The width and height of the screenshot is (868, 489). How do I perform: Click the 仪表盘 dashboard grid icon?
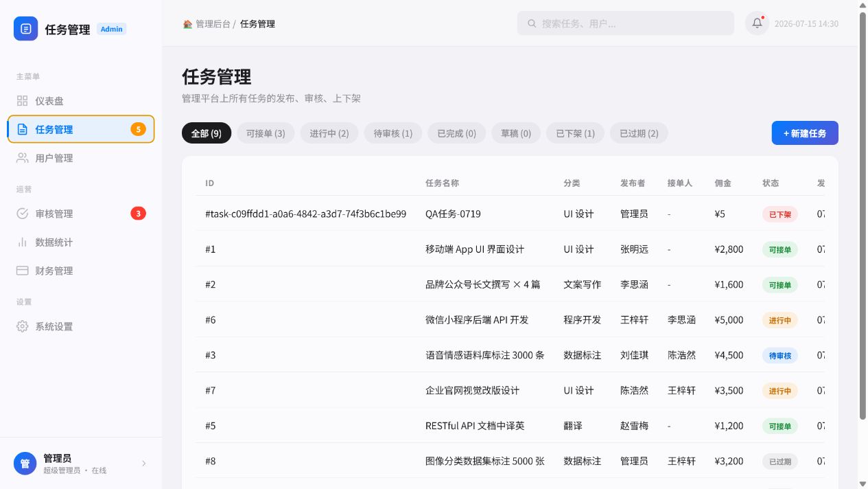click(23, 101)
